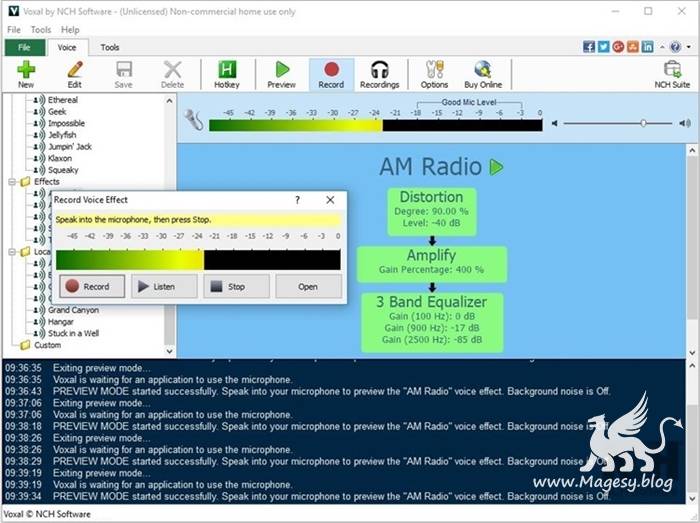Screen dimensions: 700x523
Task: Click the top mic level meter bar
Action: point(376,125)
